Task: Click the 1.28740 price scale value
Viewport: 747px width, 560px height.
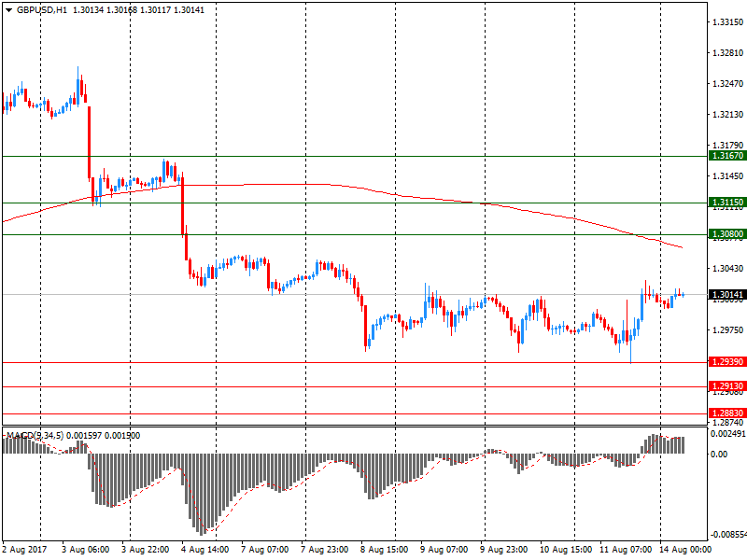Action: [728, 423]
